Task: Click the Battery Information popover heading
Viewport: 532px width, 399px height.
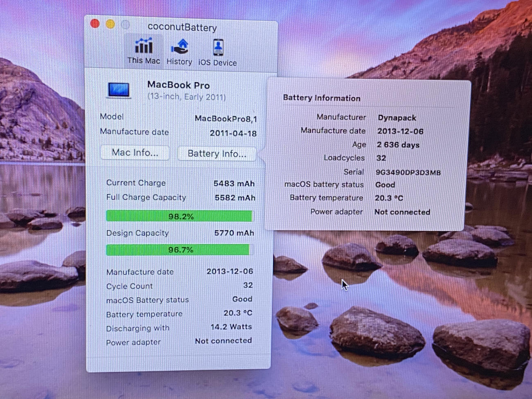Action: [x=322, y=98]
